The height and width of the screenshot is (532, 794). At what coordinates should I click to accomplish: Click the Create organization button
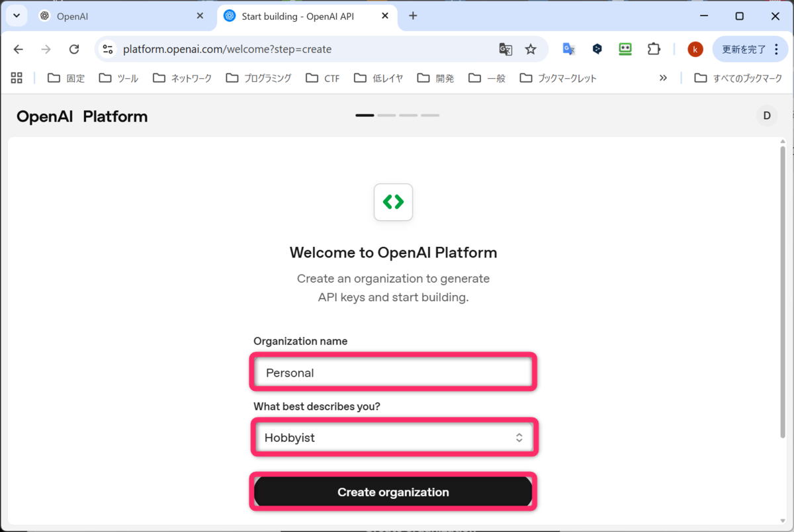click(393, 492)
